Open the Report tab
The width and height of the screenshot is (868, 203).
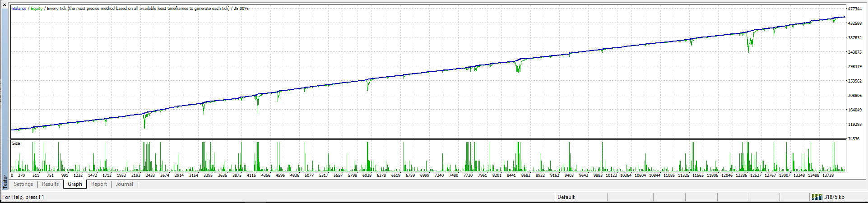click(99, 184)
